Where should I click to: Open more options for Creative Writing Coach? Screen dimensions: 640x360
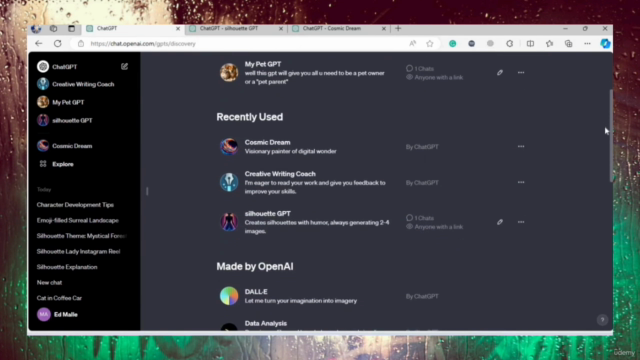click(521, 182)
